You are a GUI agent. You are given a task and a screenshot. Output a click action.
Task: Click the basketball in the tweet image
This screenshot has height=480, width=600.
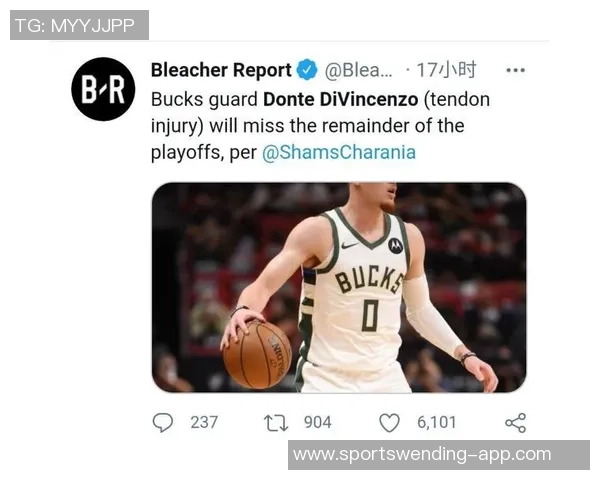click(x=257, y=354)
